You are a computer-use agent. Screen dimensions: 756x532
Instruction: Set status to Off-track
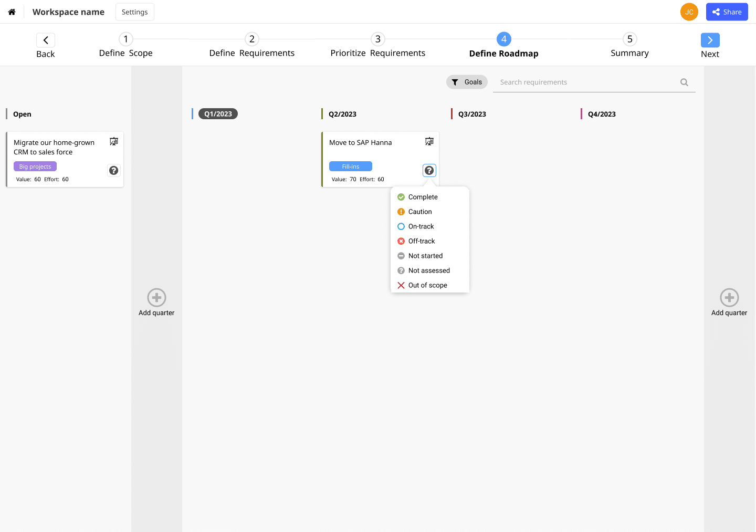point(421,241)
